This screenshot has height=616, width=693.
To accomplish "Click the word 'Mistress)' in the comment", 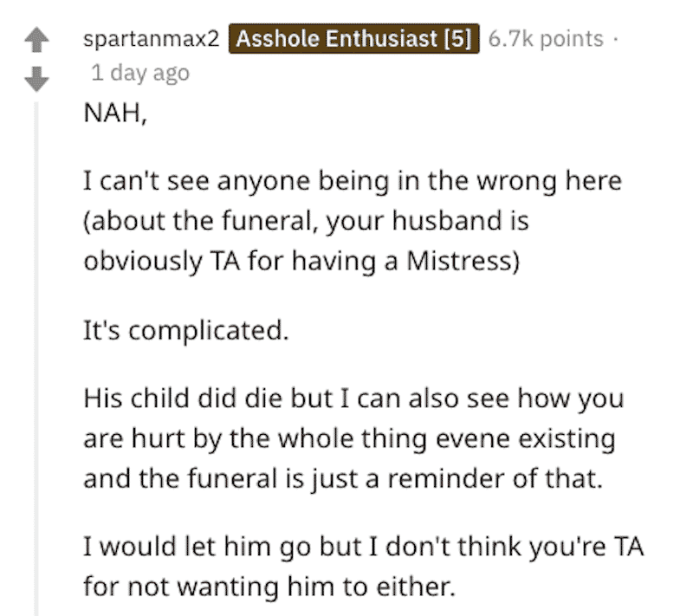I will (x=463, y=261).
